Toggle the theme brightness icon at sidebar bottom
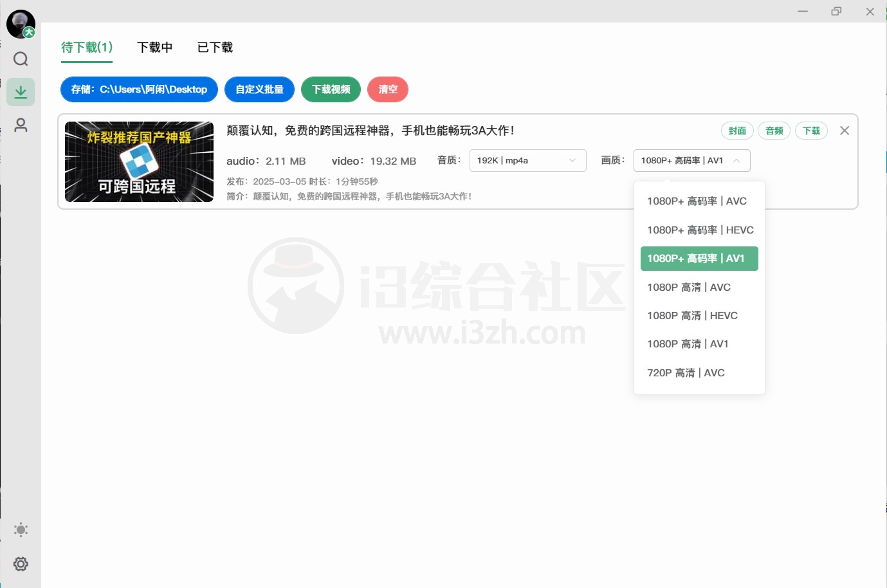The width and height of the screenshot is (887, 588). 21,529
